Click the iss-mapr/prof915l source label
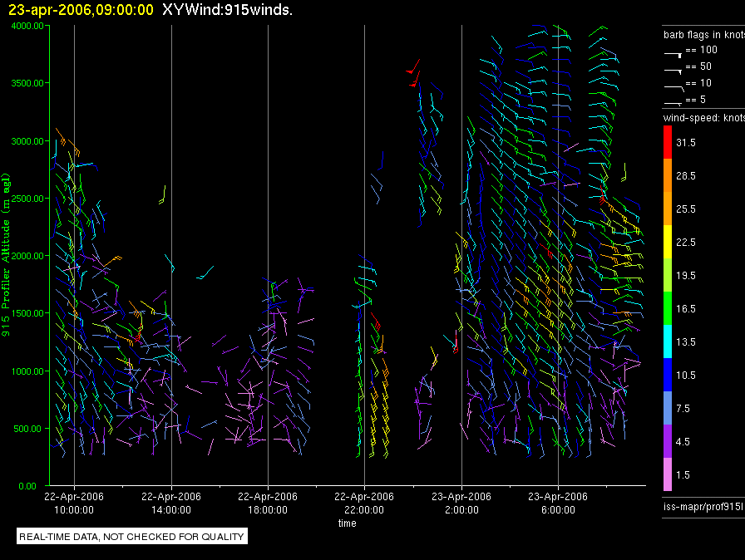The image size is (745, 560). coord(702,505)
